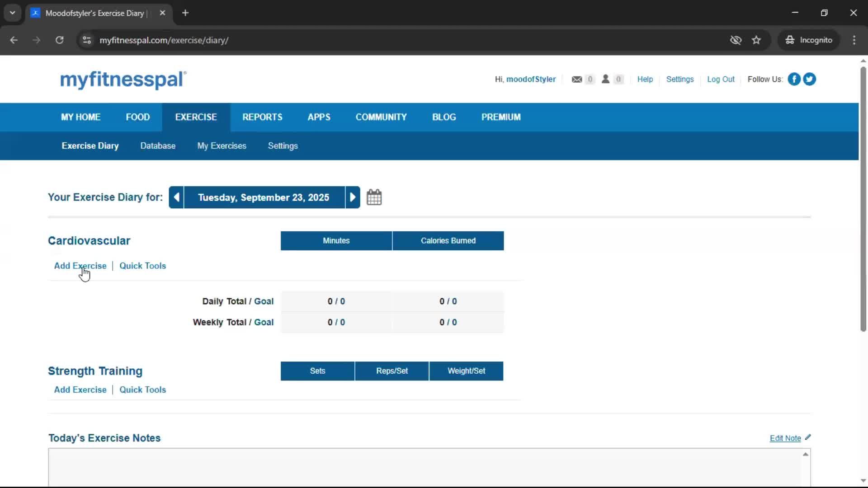
Task: Open the header Settings link
Action: point(680,80)
